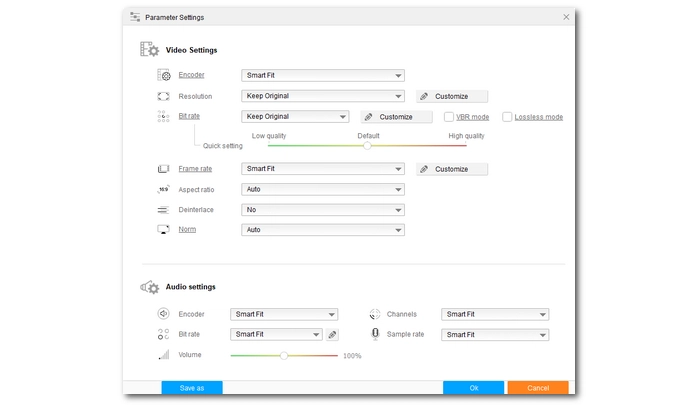The width and height of the screenshot is (700, 405).
Task: Click the 16:9 Aspect ratio icon
Action: pyautogui.click(x=164, y=189)
